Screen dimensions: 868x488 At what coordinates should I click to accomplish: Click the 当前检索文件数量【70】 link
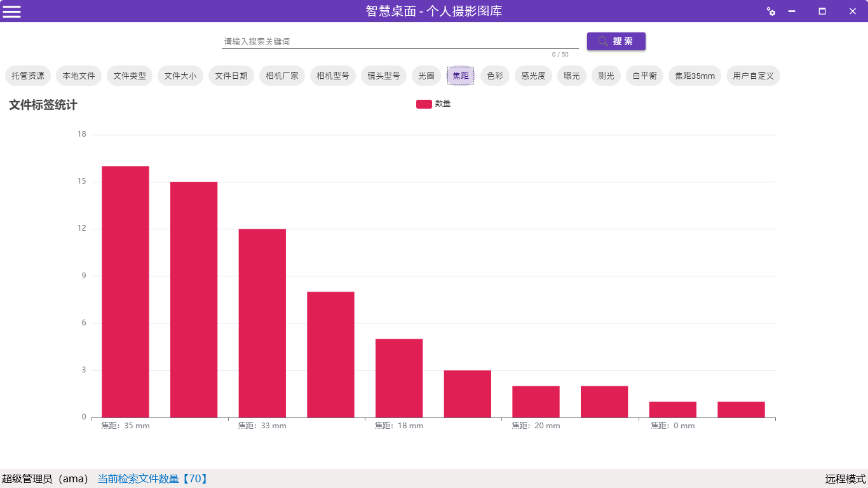pyautogui.click(x=153, y=478)
